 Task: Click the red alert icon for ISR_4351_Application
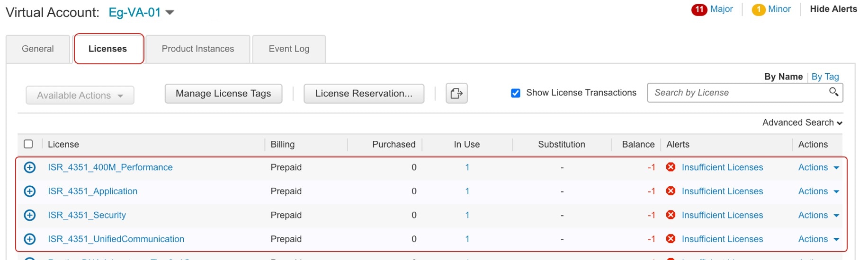(671, 191)
